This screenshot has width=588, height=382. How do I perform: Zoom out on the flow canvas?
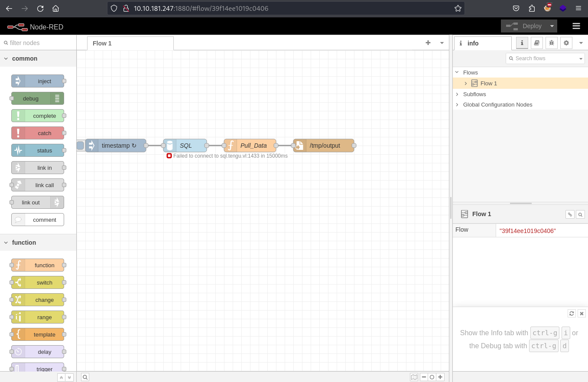(x=424, y=377)
